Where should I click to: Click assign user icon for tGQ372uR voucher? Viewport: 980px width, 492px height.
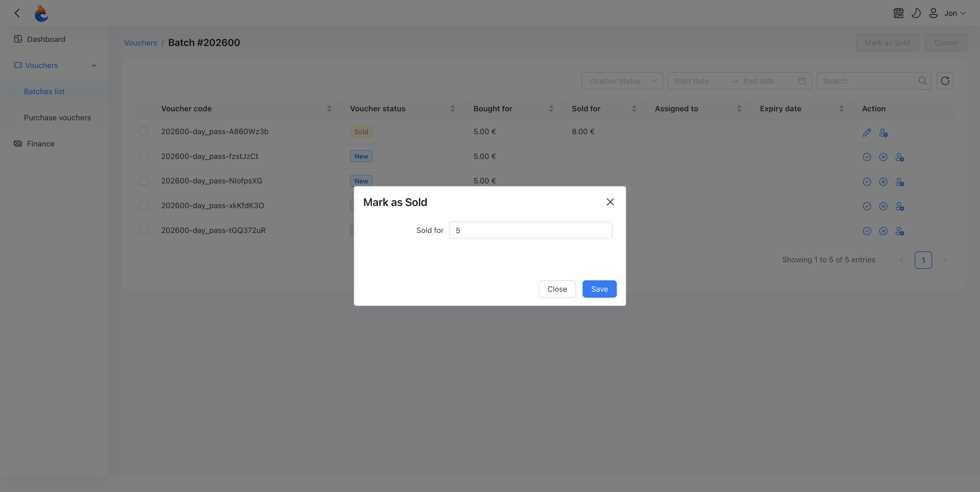(x=899, y=231)
